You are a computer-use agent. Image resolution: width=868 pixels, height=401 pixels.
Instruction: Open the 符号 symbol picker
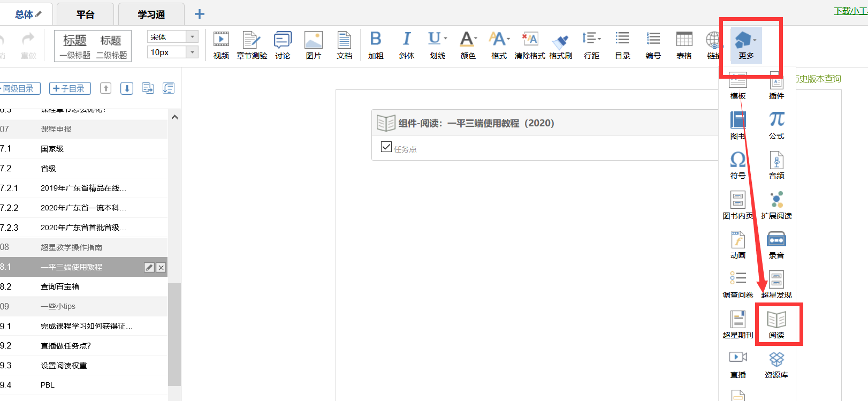pos(738,165)
